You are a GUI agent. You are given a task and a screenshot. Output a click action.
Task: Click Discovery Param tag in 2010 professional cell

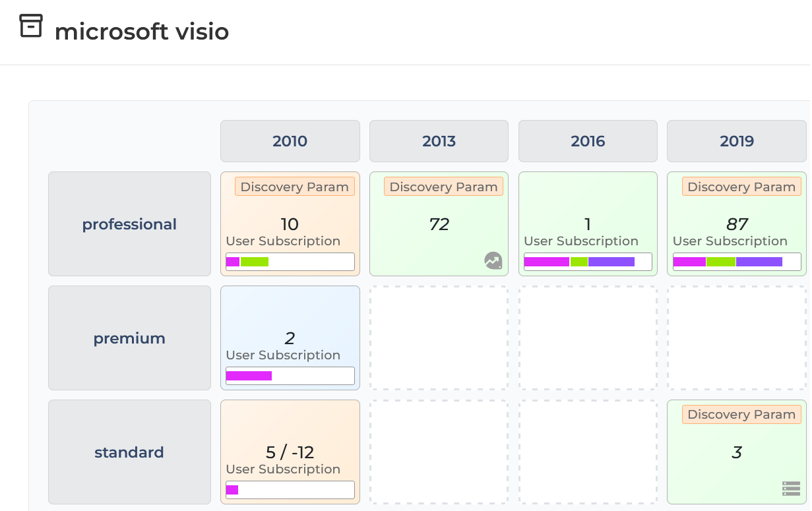294,187
